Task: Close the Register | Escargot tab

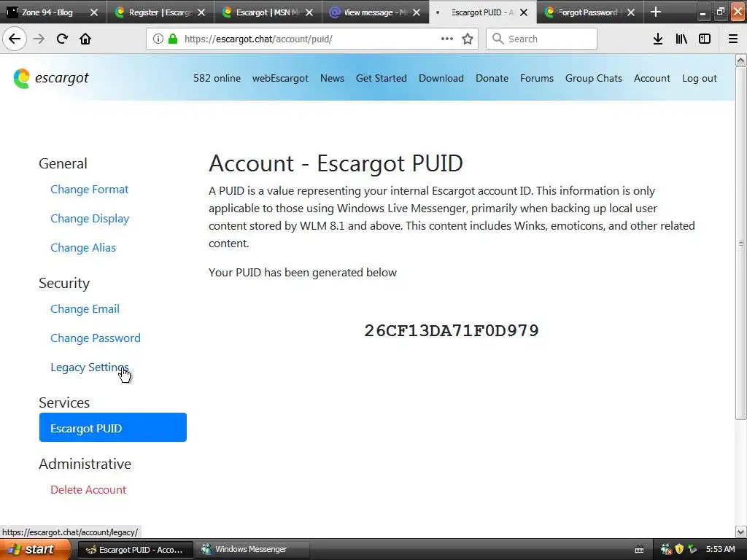Action: [x=201, y=12]
